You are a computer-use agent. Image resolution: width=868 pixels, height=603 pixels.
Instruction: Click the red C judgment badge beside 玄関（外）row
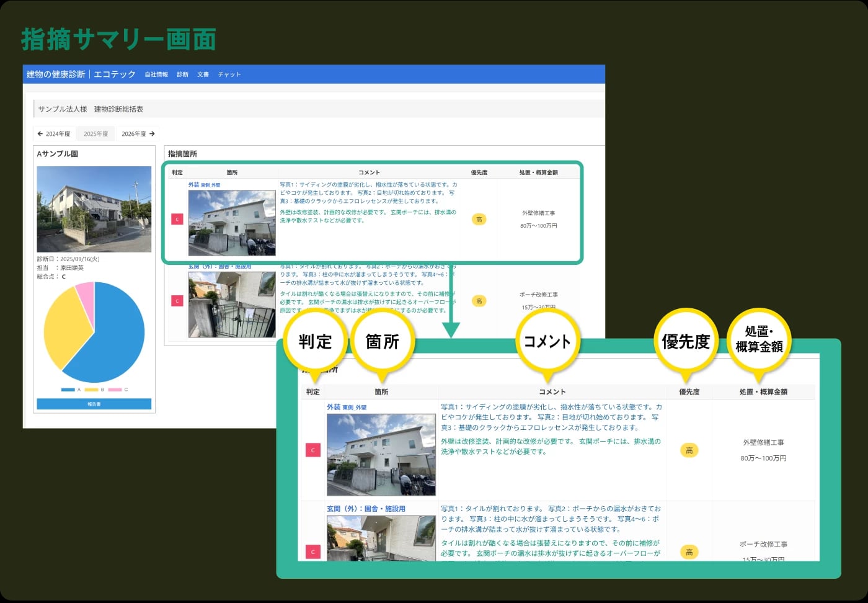point(177,300)
